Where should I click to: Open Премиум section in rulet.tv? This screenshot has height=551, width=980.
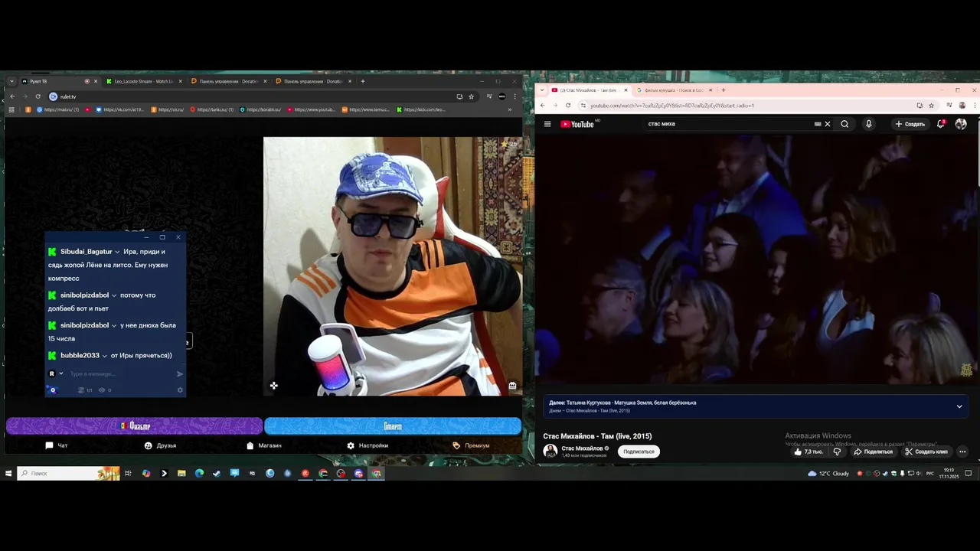click(471, 445)
